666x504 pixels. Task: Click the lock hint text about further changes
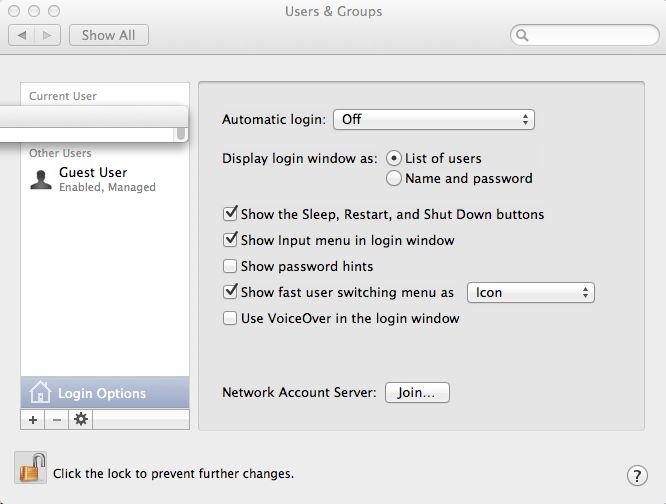click(x=173, y=473)
